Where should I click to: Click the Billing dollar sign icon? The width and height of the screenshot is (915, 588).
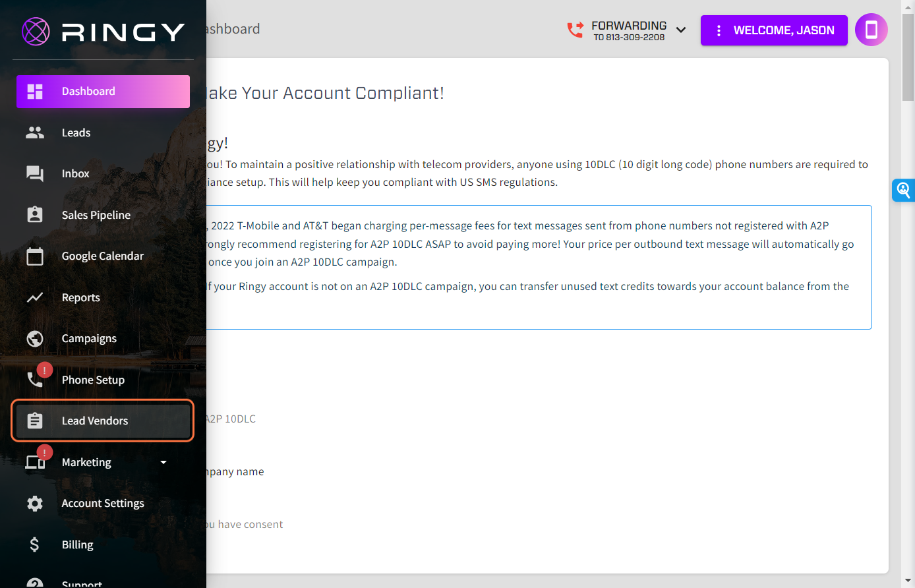coord(35,544)
